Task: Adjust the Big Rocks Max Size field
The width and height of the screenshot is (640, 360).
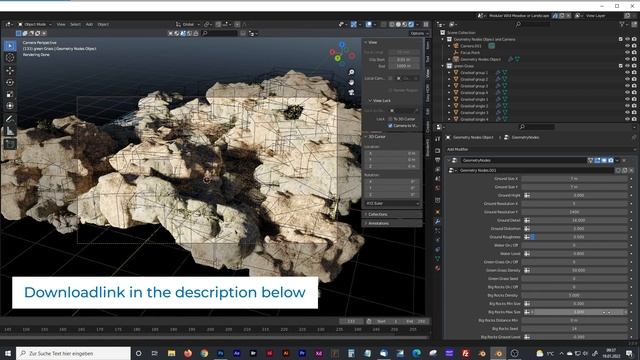Action: 578,312
